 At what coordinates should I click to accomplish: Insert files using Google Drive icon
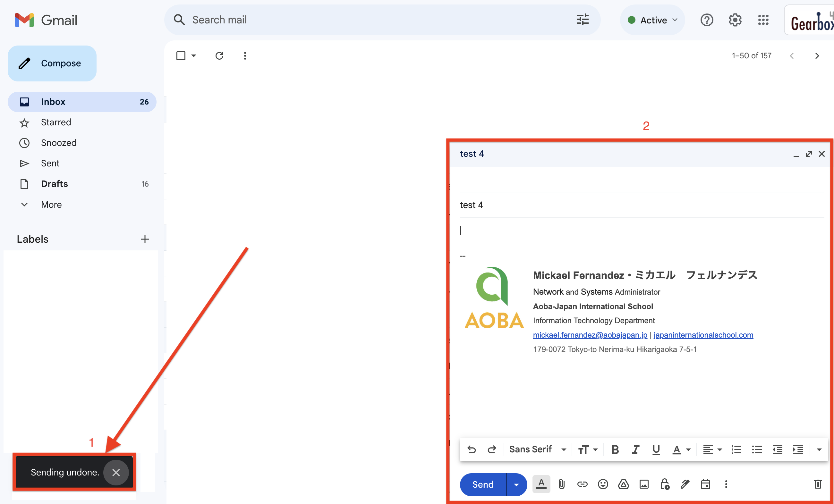point(624,484)
